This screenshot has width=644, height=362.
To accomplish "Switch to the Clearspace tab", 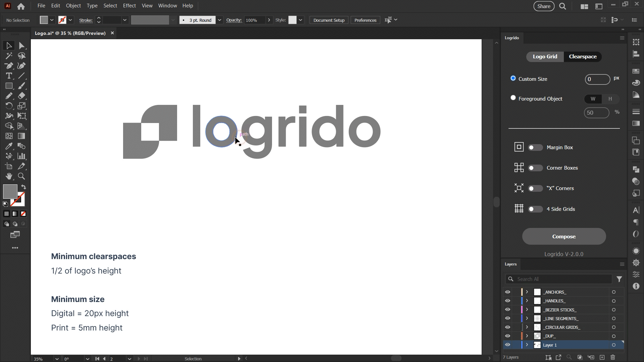I will coord(583,57).
